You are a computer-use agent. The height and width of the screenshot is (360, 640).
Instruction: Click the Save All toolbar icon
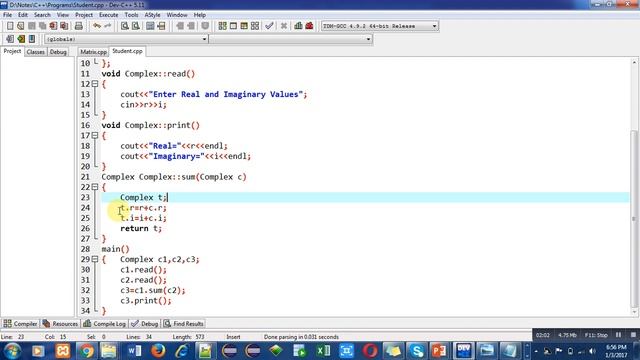42,26
